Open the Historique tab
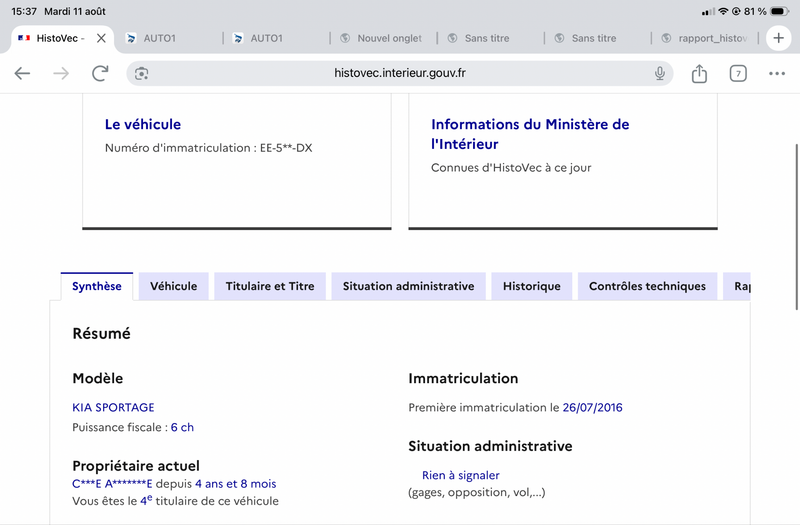The image size is (800, 525). (x=532, y=286)
